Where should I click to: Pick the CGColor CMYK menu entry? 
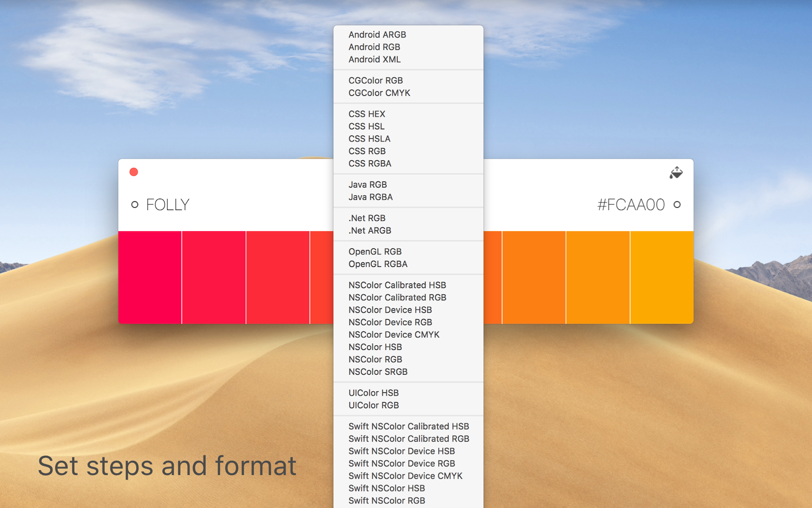[x=379, y=93]
